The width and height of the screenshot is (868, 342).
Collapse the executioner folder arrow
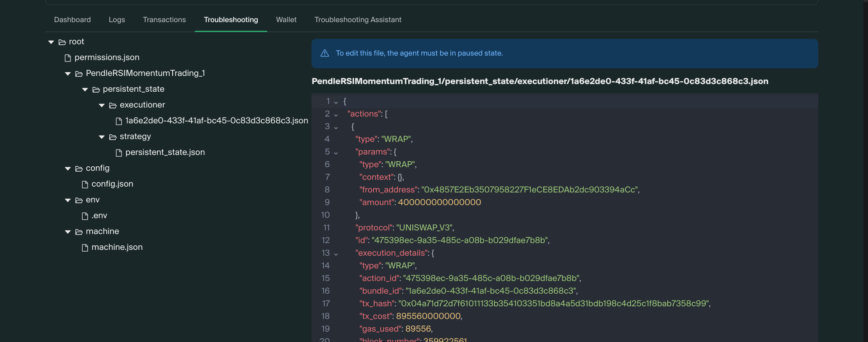tap(102, 105)
